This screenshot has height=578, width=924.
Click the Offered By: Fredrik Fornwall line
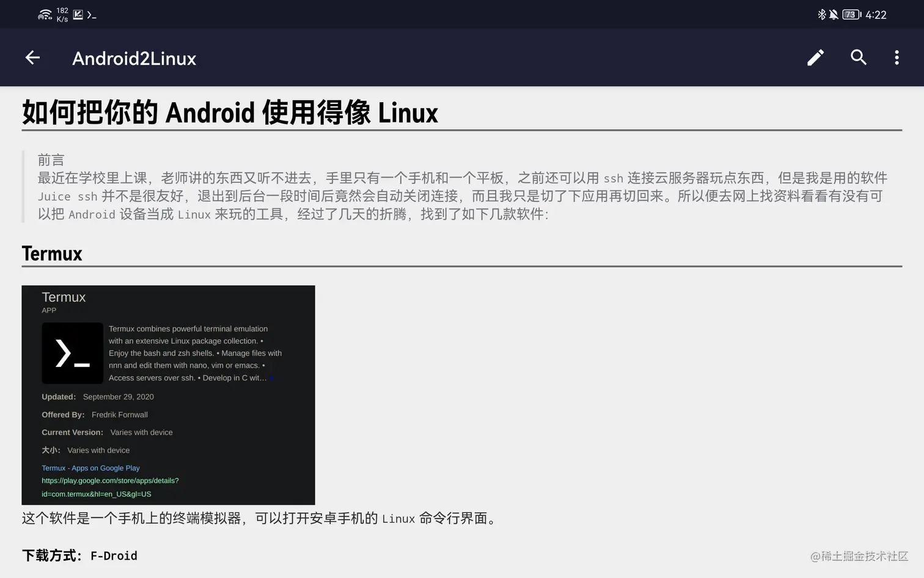point(95,415)
